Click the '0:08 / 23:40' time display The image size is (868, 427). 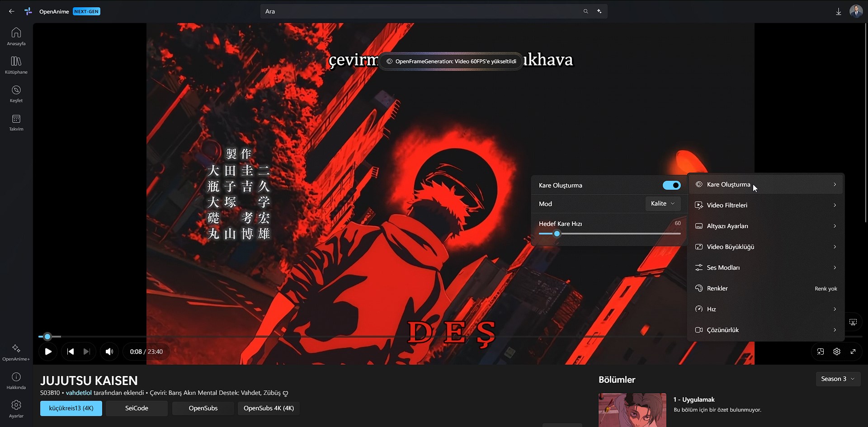coord(146,352)
